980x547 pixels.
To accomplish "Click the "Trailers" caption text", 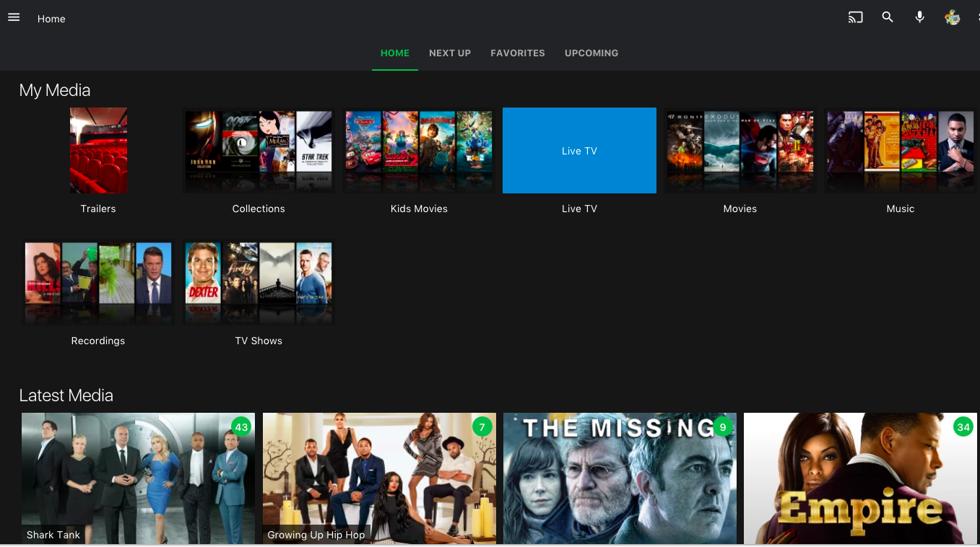I will [x=98, y=209].
